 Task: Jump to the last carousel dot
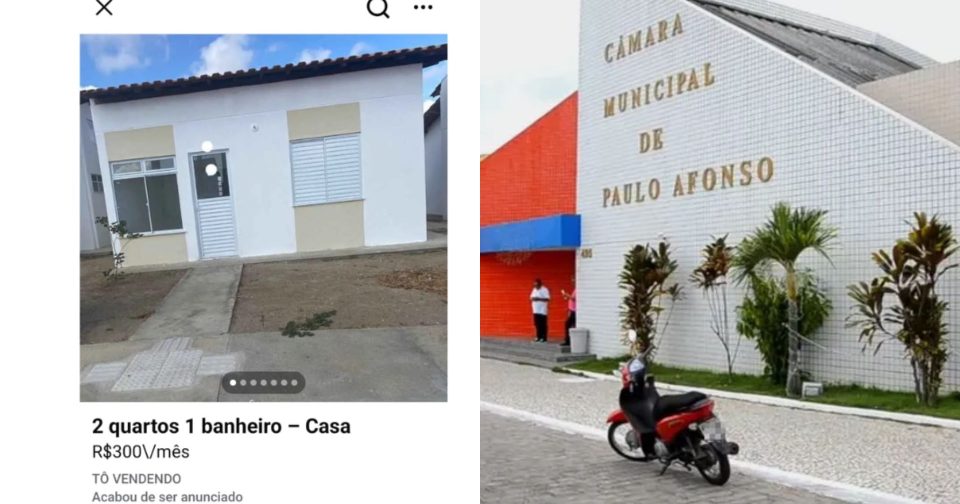point(294,383)
